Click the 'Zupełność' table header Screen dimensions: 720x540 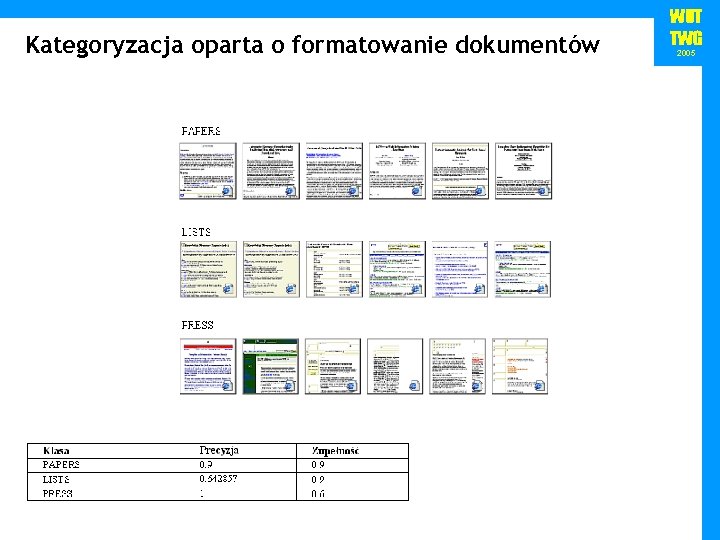tap(335, 451)
